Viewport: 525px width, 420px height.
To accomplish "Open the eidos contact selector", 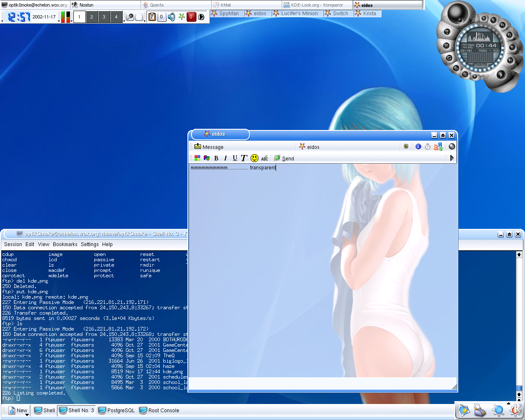I will (x=348, y=147).
